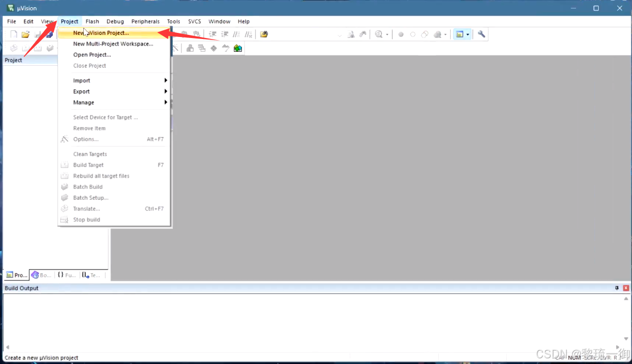Open the search combo box dropdown arrow
This screenshot has width=632, height=364.
click(340, 35)
